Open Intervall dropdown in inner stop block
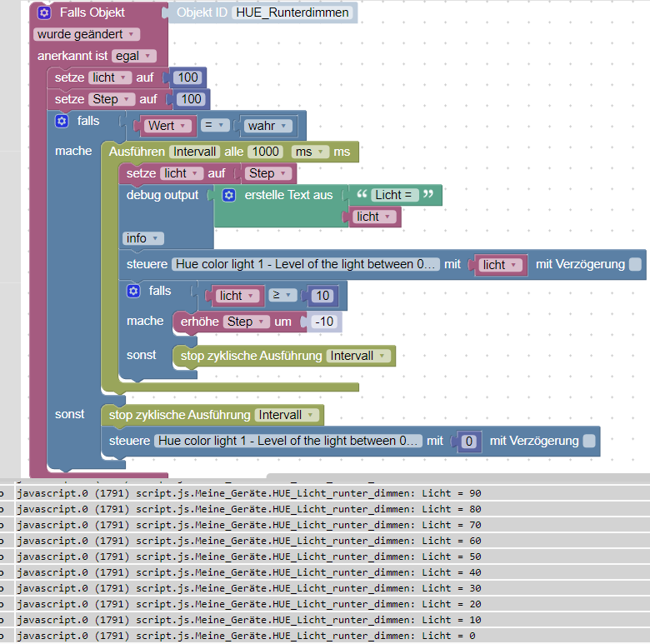Viewport: 650px width, 644px height. 358,356
